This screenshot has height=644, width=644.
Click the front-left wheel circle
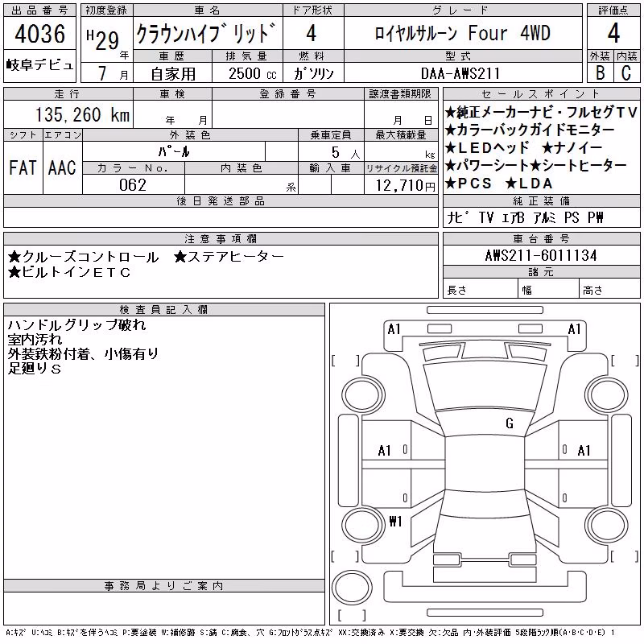pos(363,395)
